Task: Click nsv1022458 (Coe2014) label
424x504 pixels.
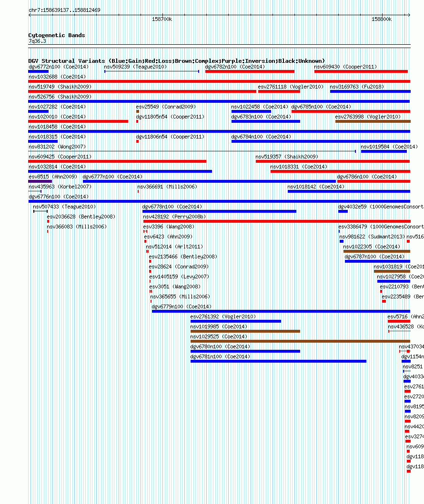Action: point(259,107)
